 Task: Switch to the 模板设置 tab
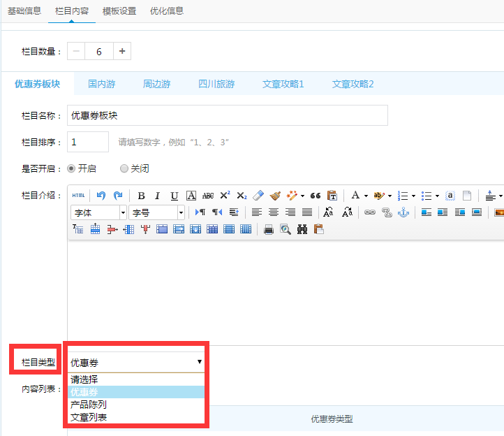[x=119, y=11]
